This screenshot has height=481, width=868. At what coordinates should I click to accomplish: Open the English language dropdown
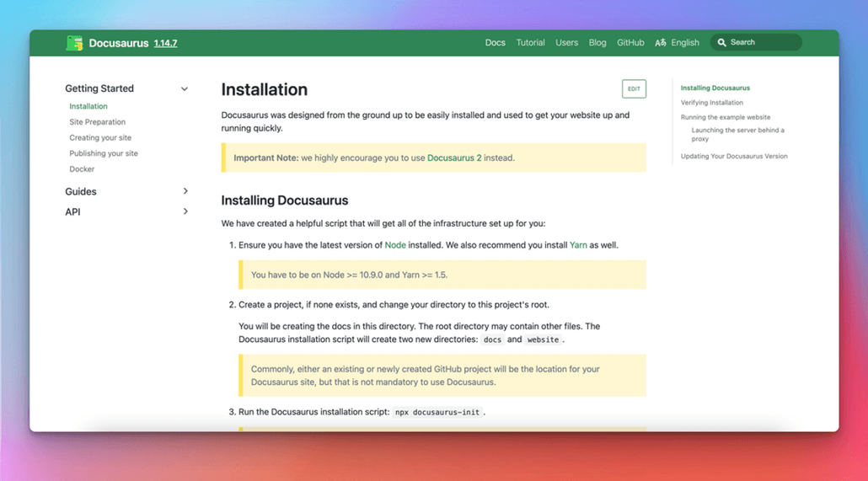coord(684,43)
